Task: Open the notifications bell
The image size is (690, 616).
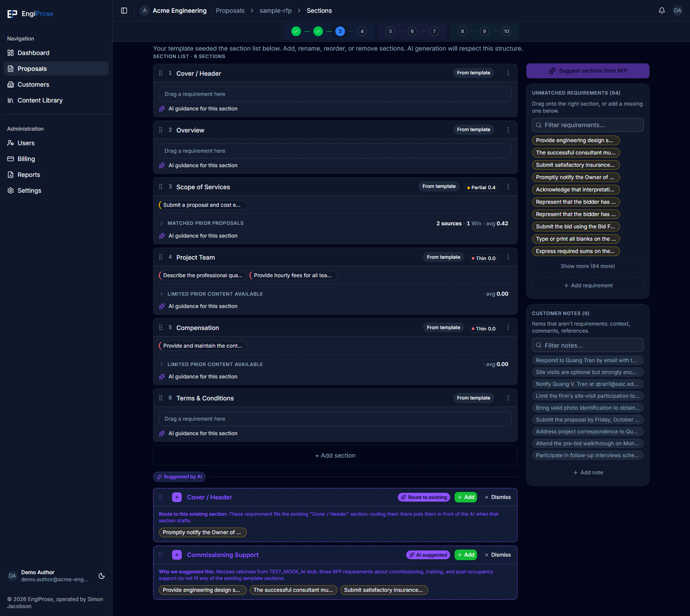Action: 662,11
